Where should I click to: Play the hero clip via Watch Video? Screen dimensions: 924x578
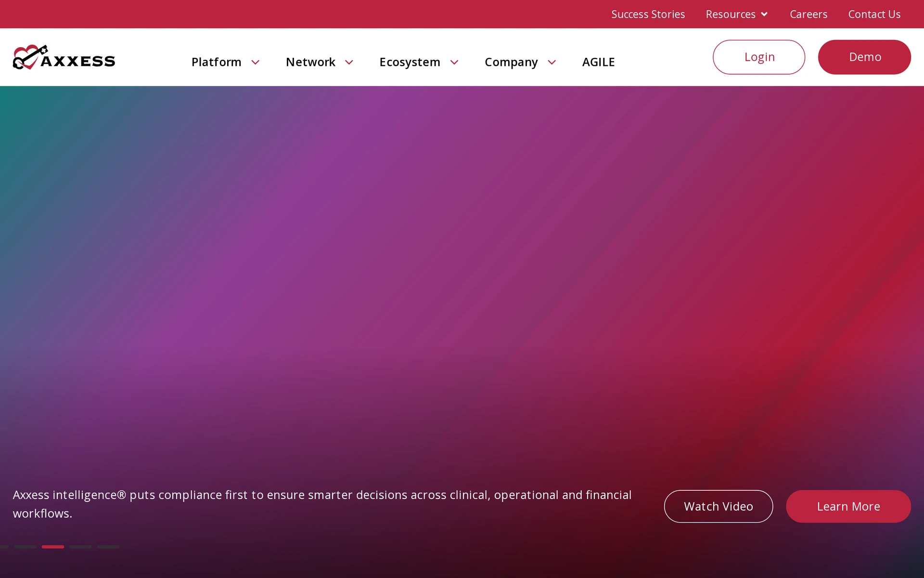719,506
